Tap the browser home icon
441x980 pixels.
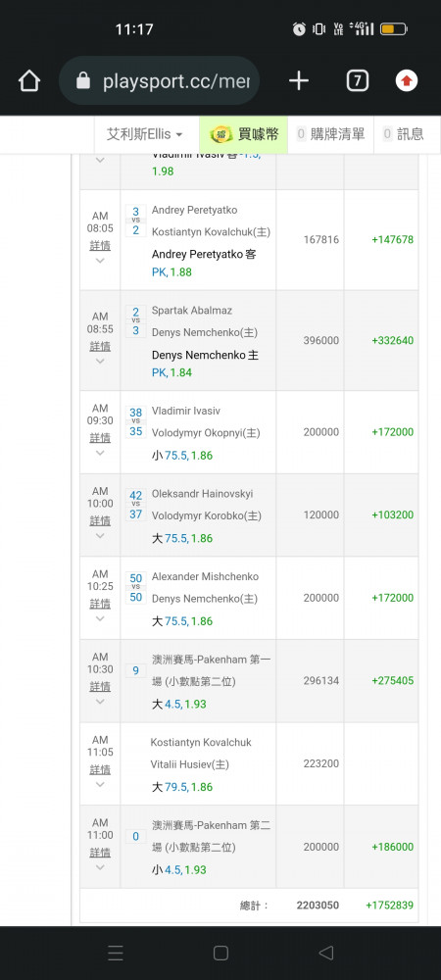tap(29, 80)
